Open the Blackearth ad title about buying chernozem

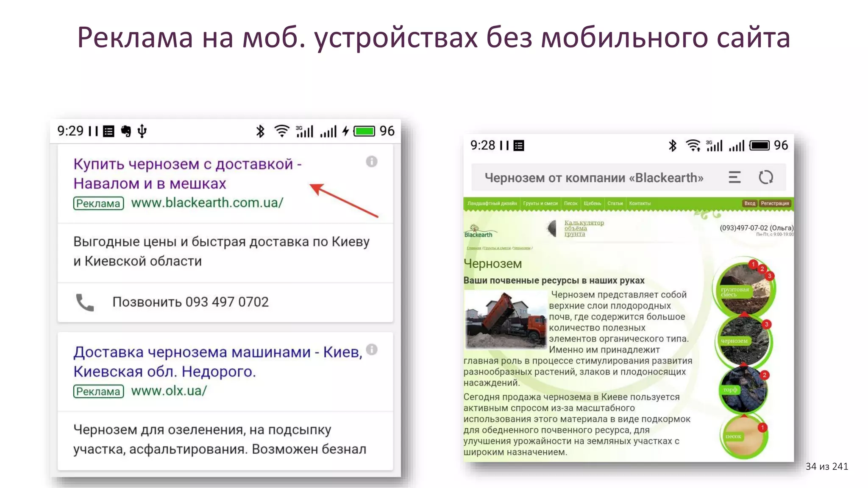[x=187, y=174]
